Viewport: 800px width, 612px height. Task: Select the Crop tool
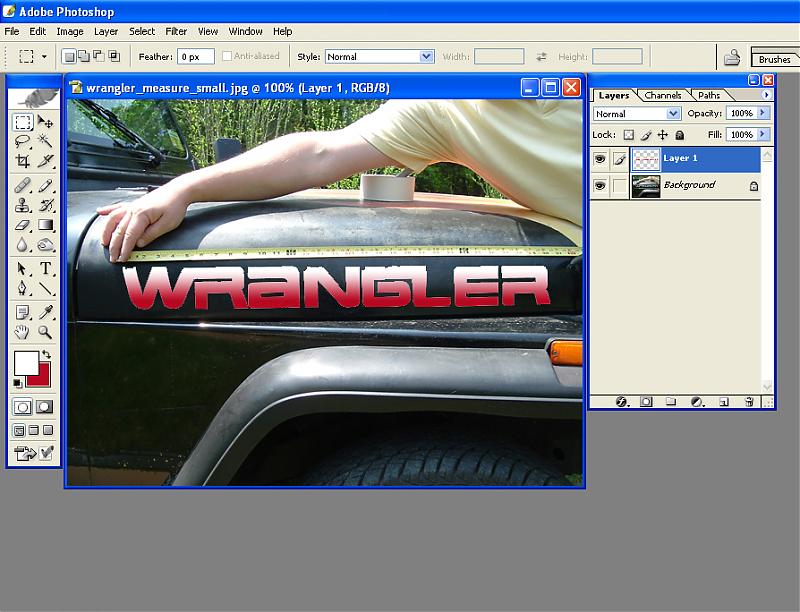click(23, 161)
